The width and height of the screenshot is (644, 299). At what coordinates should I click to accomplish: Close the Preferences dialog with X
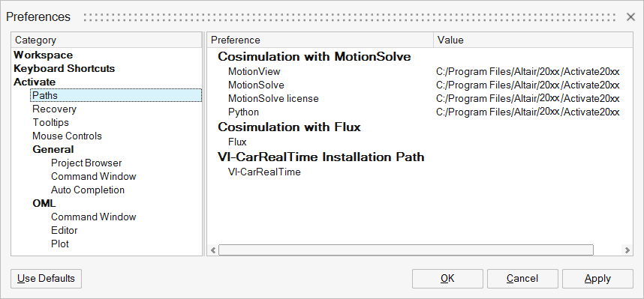(x=630, y=16)
